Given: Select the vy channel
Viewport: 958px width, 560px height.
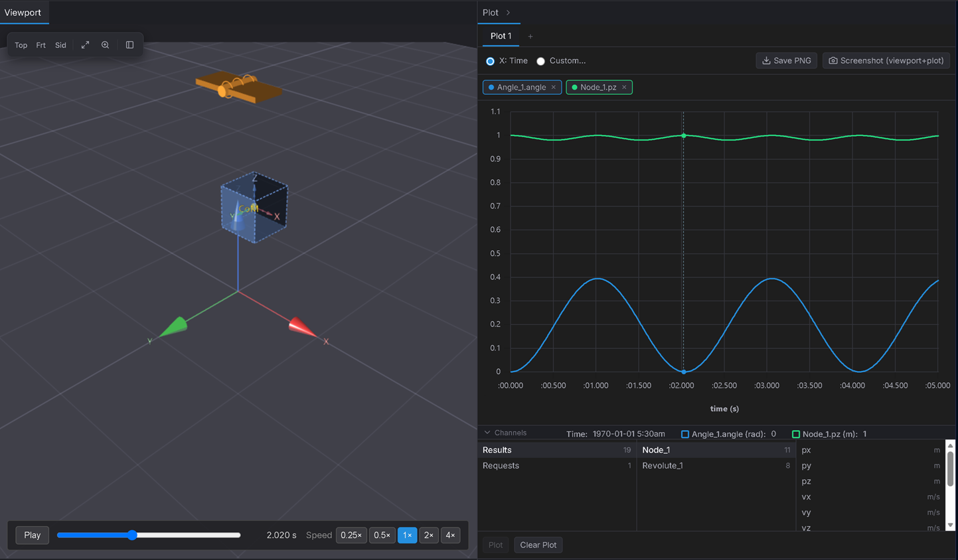Looking at the screenshot, I should [870, 512].
